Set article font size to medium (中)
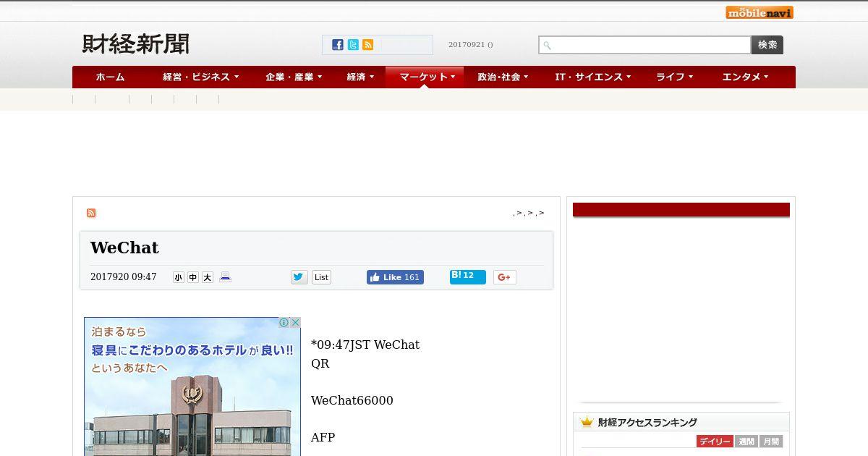The image size is (868, 456). pyautogui.click(x=193, y=277)
